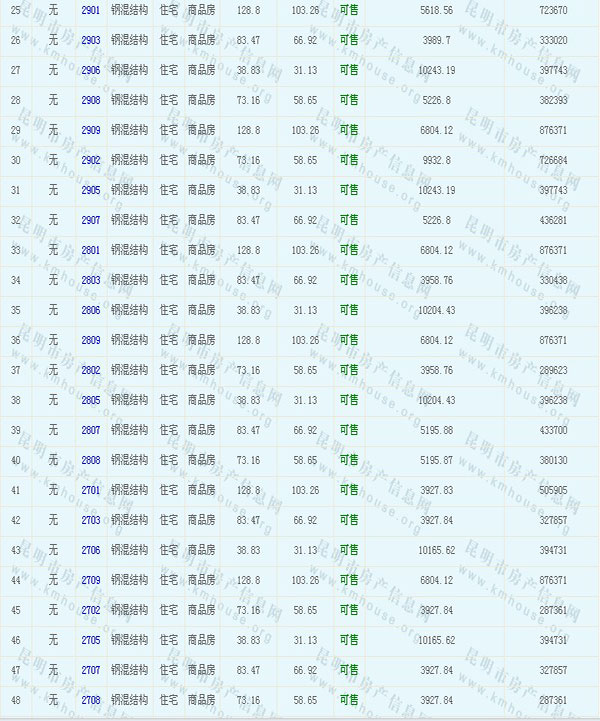Click 可售 status for room 2708
The height and width of the screenshot is (721, 600).
pos(349,700)
